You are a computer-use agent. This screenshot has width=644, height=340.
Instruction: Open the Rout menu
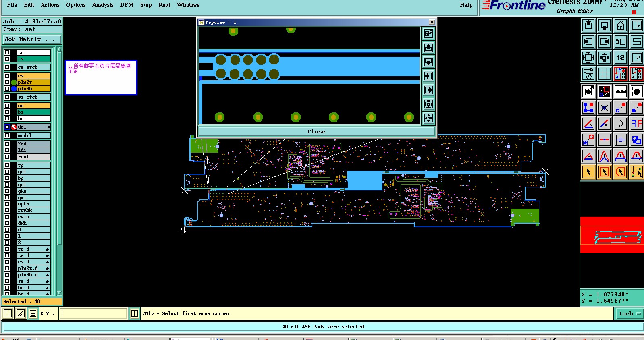(x=164, y=5)
